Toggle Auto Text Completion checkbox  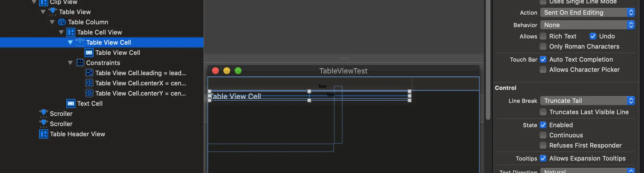[x=543, y=59]
